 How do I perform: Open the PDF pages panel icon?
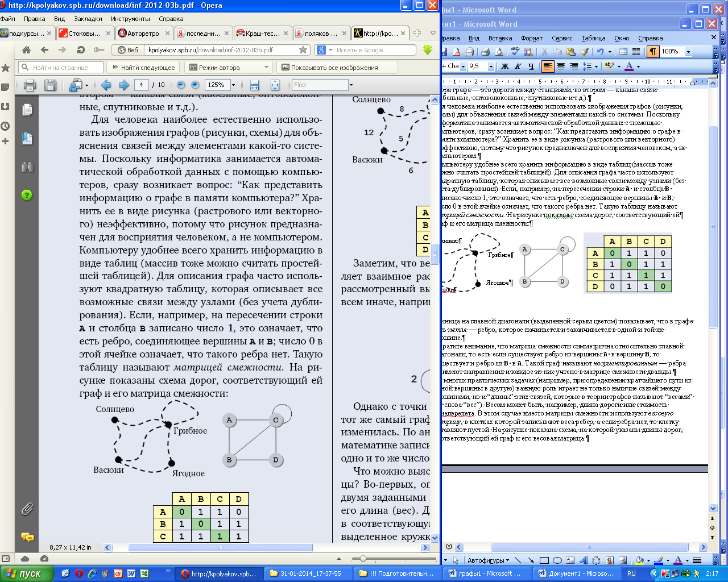(x=27, y=110)
